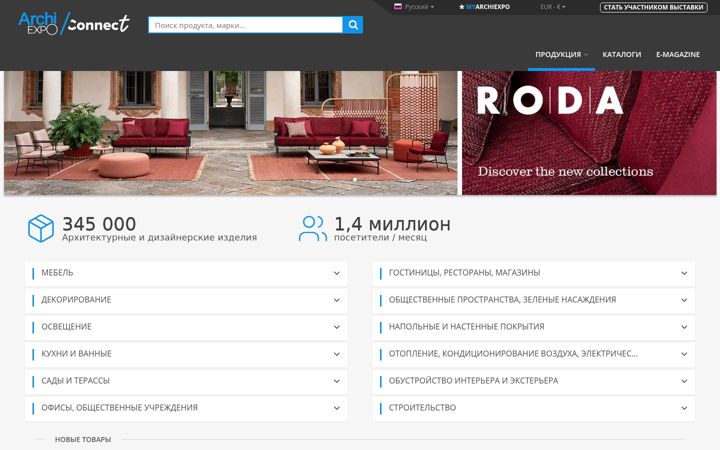The image size is (720, 450).
Task: Expand the Кухни и ванные category
Action: (x=186, y=354)
